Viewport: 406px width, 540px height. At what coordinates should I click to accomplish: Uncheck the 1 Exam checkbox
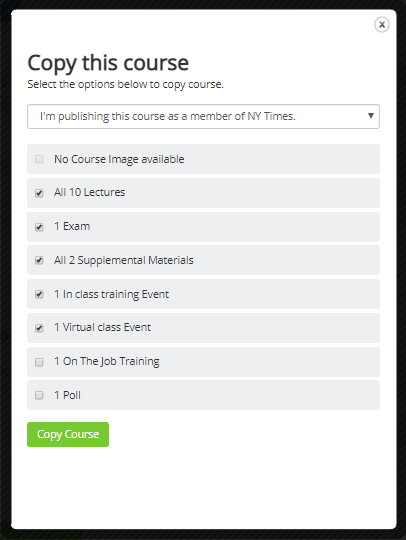point(39,227)
